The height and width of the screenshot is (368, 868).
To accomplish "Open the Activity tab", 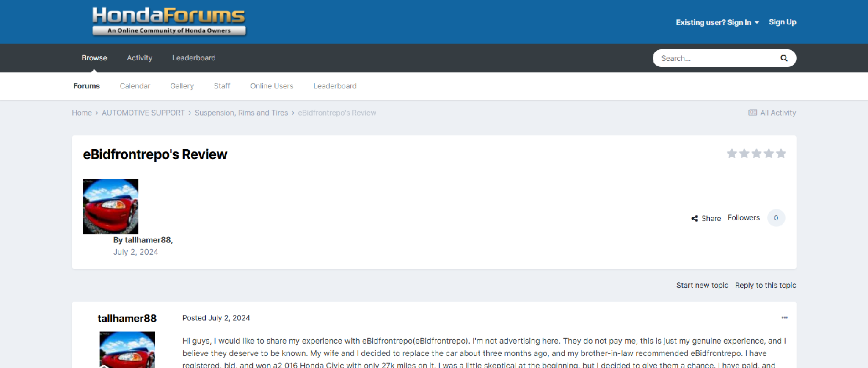I will [139, 58].
